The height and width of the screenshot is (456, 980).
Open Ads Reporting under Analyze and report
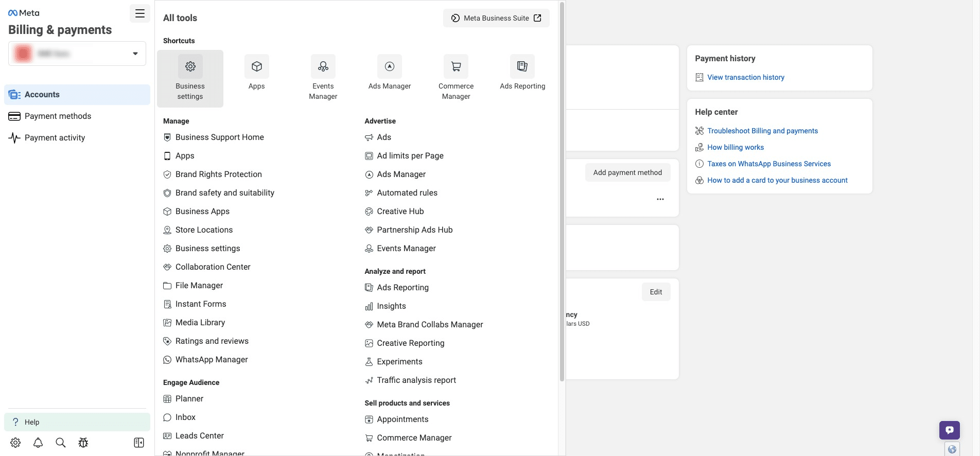pos(397,288)
